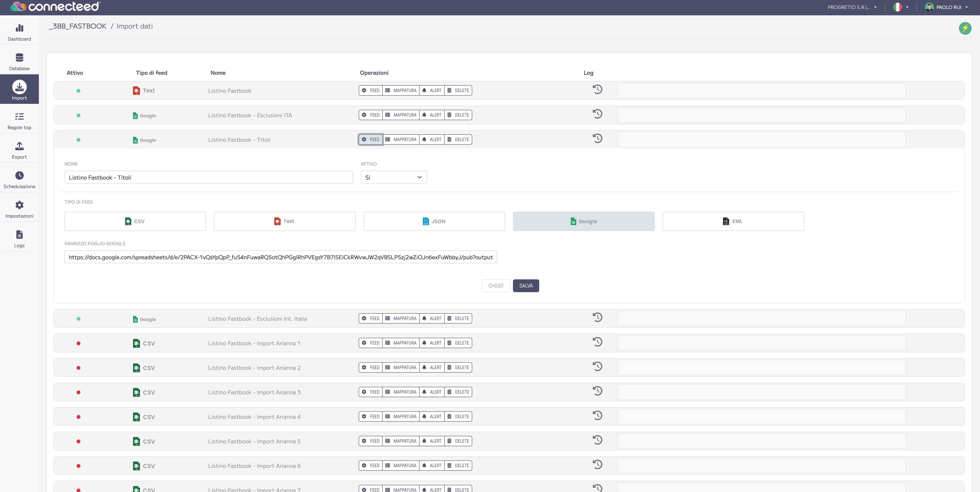Click the SALVA button
Viewport: 980px width, 492px height.
tap(526, 286)
